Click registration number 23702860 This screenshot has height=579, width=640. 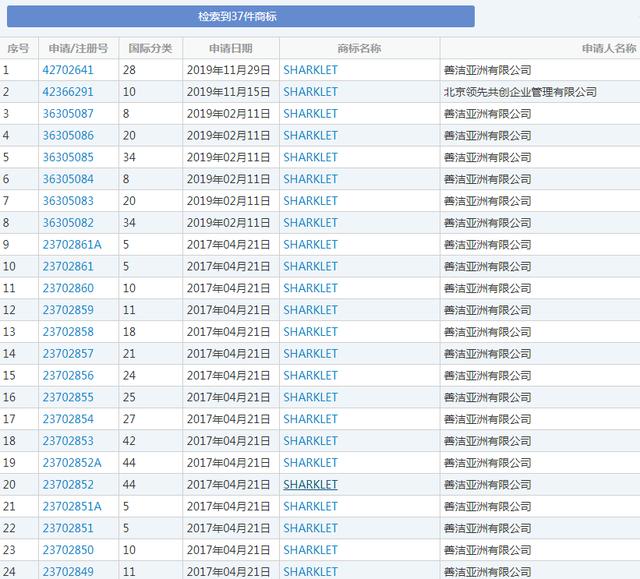[x=68, y=288]
